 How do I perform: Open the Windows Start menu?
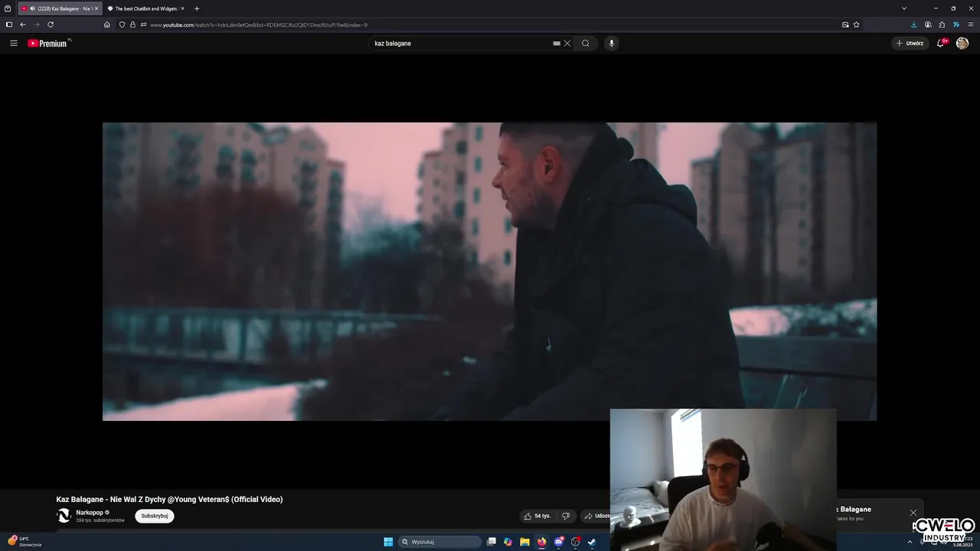[388, 542]
